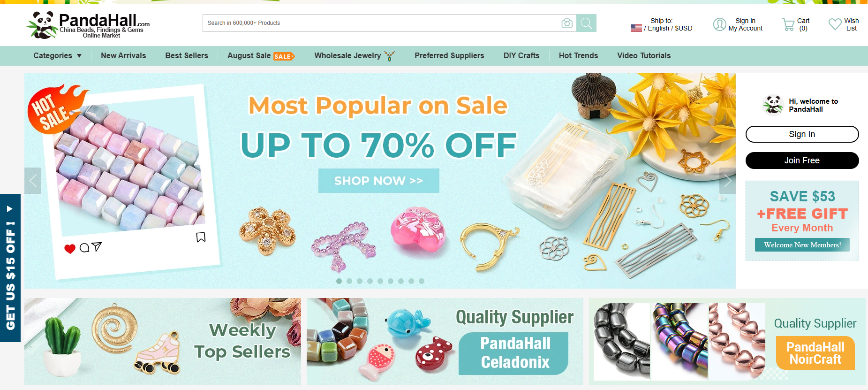This screenshot has width=868, height=390.
Task: Show the next banner slide arrow
Action: point(727,181)
